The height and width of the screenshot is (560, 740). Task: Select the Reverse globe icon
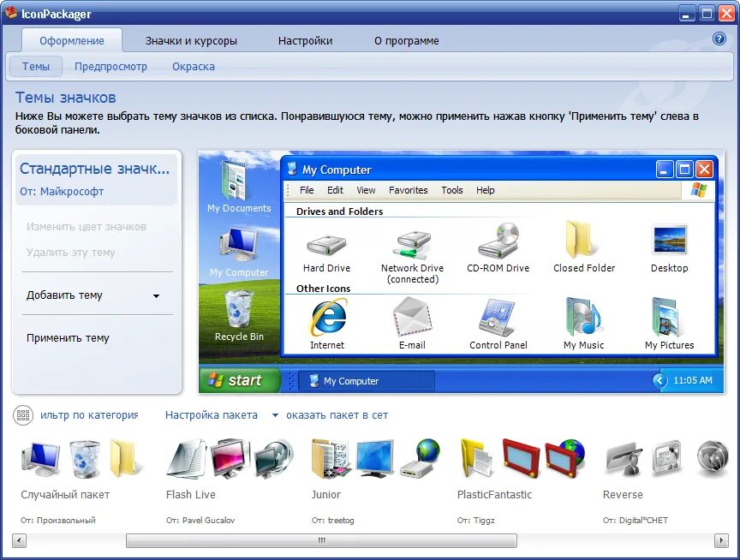713,459
